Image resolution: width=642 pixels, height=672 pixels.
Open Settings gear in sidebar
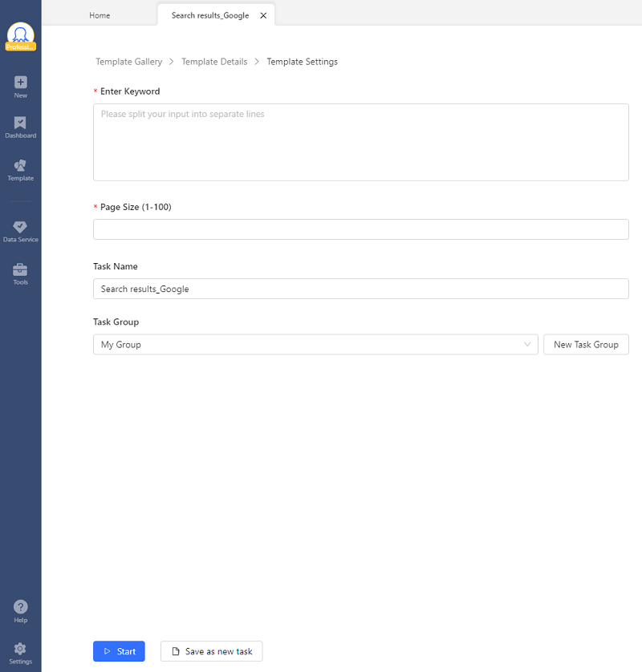pos(21,653)
